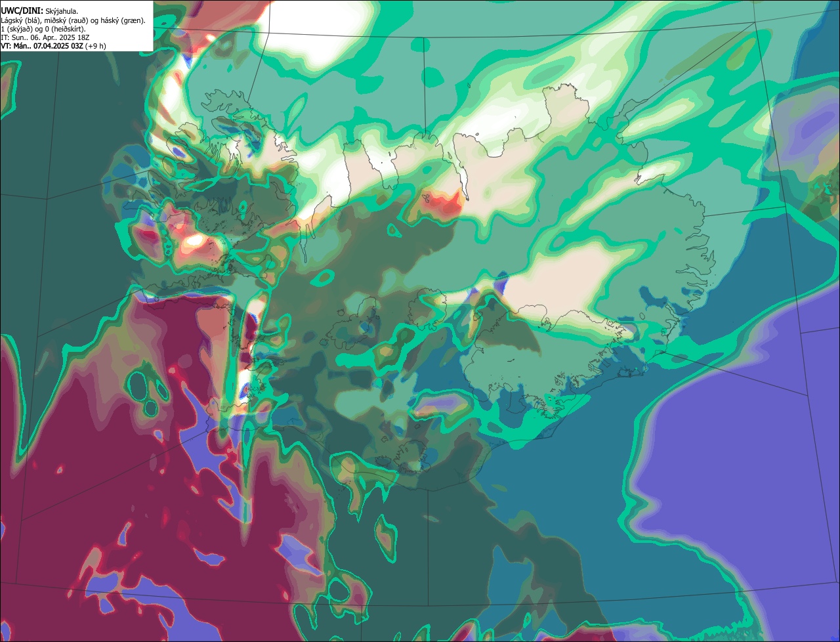Click the 'miðský (rauð)' legend text
The width and height of the screenshot is (840, 642).
(66, 21)
